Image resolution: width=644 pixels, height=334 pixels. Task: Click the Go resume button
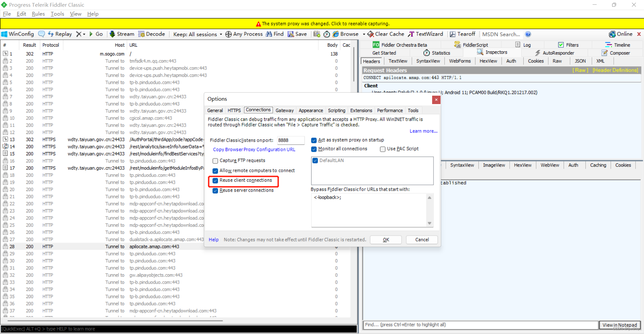pyautogui.click(x=96, y=34)
